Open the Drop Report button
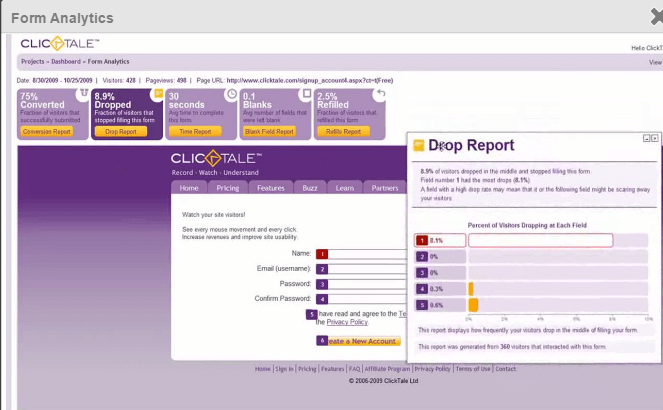Viewport: 663px width, 410px height. click(121, 132)
